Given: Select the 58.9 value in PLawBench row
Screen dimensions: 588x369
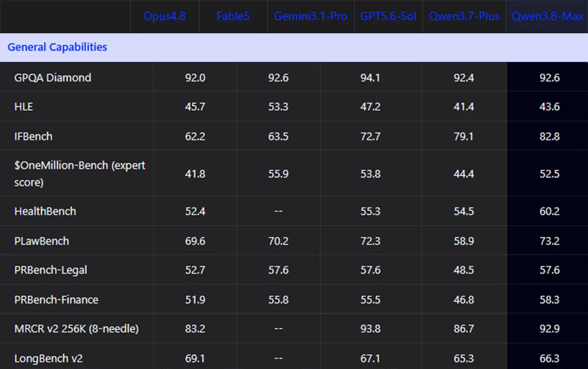Looking at the screenshot, I should [x=464, y=241].
